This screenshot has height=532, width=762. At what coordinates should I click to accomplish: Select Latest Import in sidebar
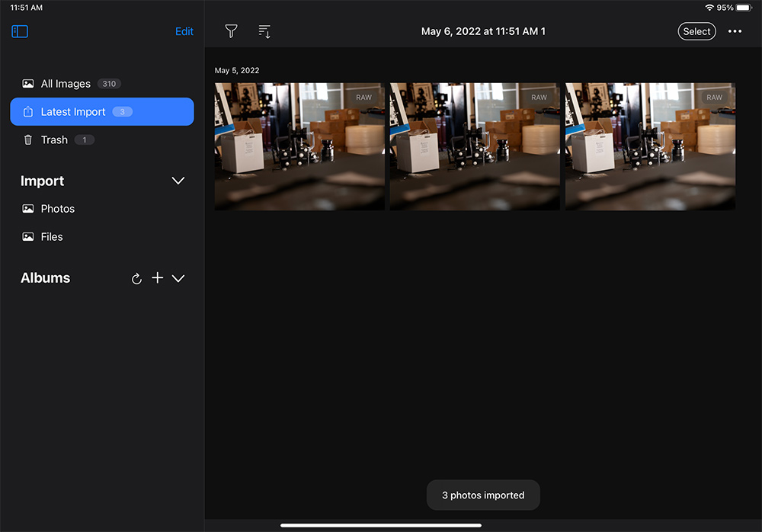(x=102, y=112)
